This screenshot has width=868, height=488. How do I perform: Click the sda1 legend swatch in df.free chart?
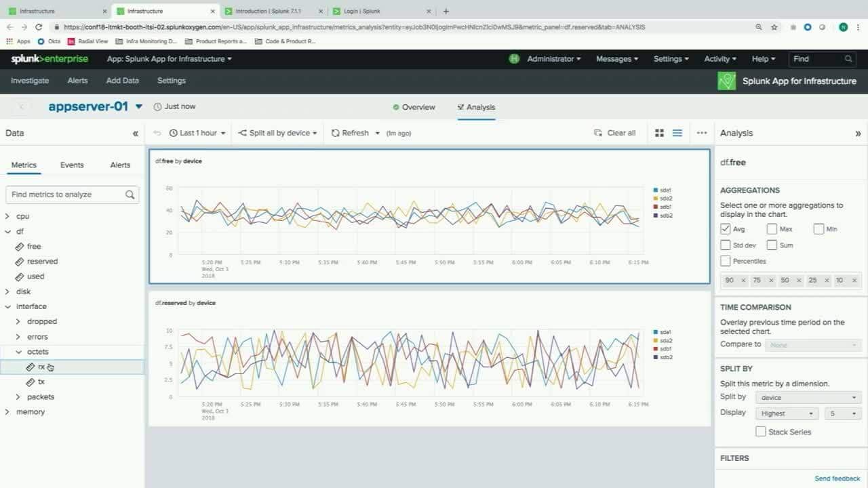(655, 190)
